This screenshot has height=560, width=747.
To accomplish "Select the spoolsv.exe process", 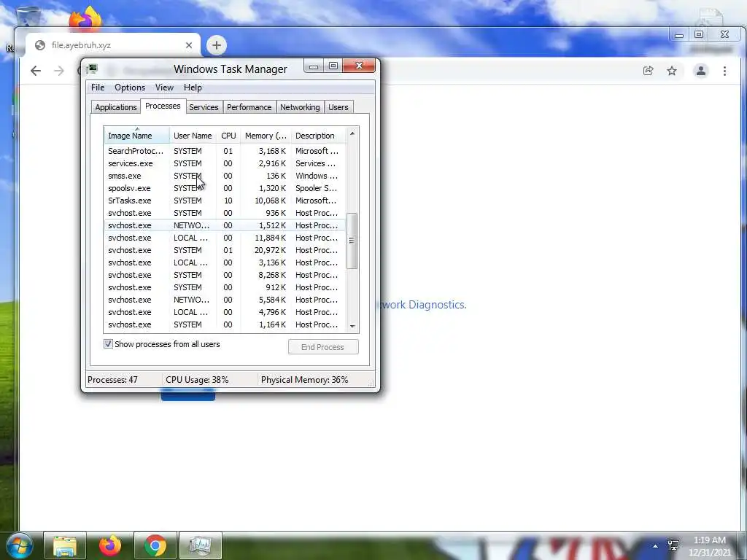I will (x=225, y=188).
